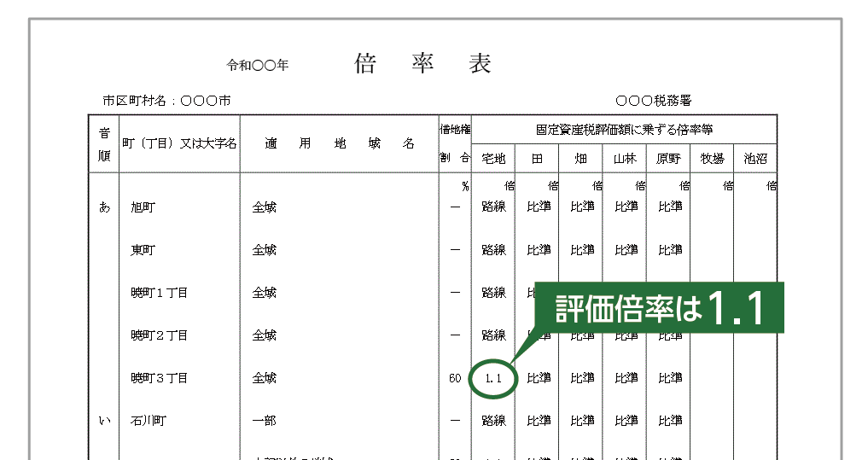This screenshot has width=868, height=460.
Task: Click the ％ unit label under 借地権割合
Action: 465,187
